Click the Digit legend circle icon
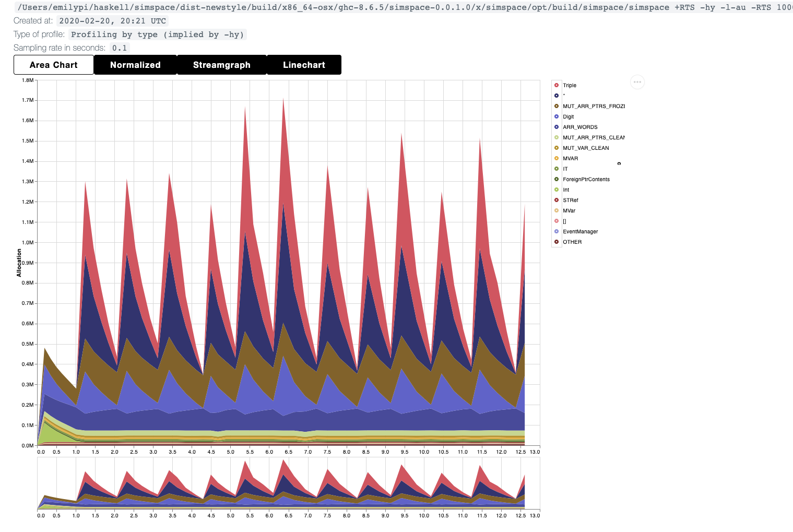793x532 pixels. click(x=557, y=116)
